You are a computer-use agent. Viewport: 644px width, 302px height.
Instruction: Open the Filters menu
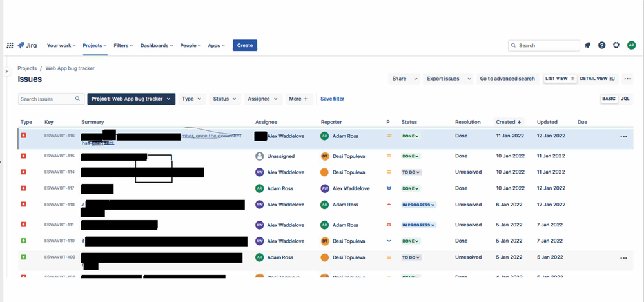[x=123, y=46]
